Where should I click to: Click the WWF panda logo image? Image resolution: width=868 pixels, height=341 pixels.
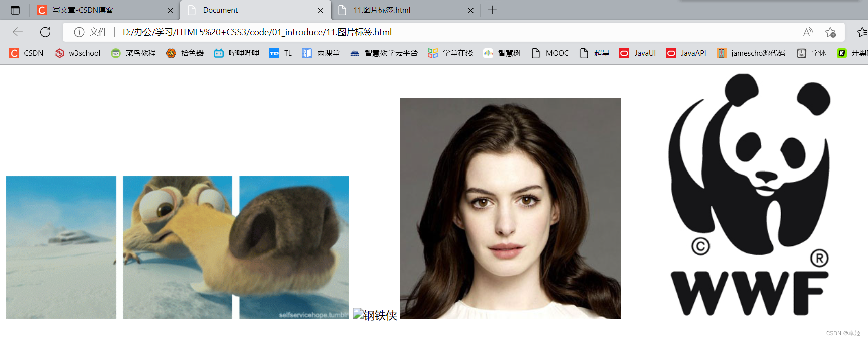[x=750, y=195]
